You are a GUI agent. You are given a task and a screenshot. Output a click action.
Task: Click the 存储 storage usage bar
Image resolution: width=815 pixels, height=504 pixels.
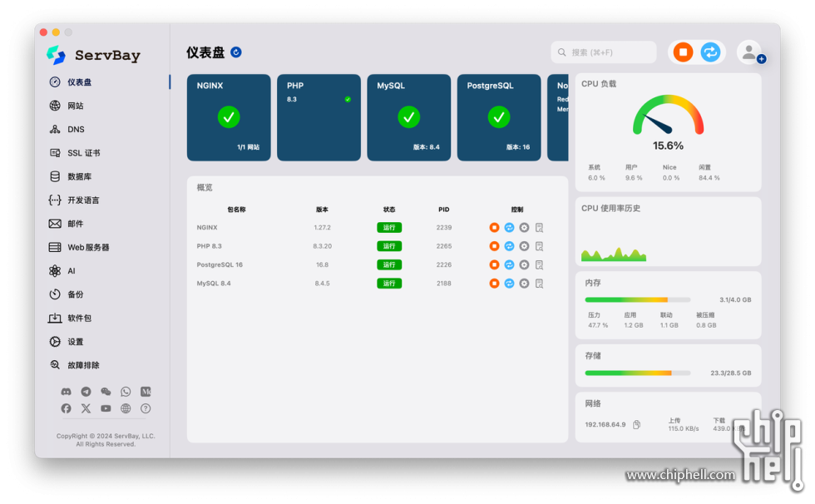coord(638,373)
